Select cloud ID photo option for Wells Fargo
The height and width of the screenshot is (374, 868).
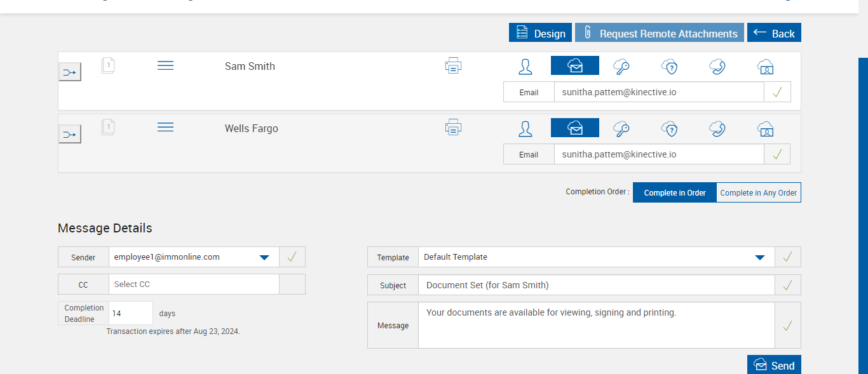[x=766, y=128]
